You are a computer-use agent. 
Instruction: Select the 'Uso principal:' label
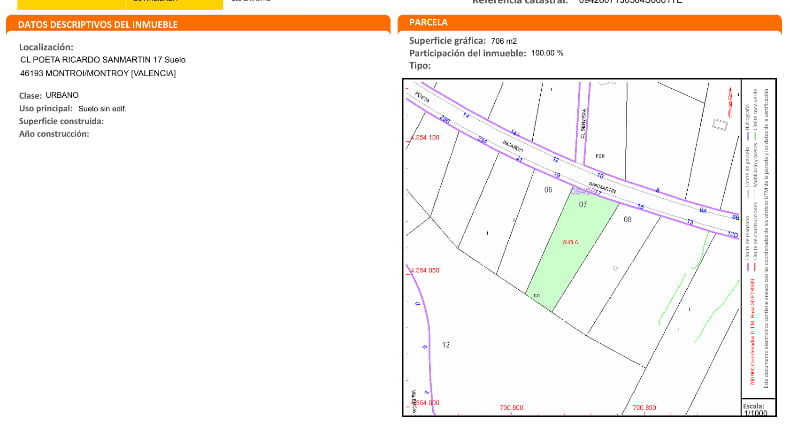click(x=46, y=108)
